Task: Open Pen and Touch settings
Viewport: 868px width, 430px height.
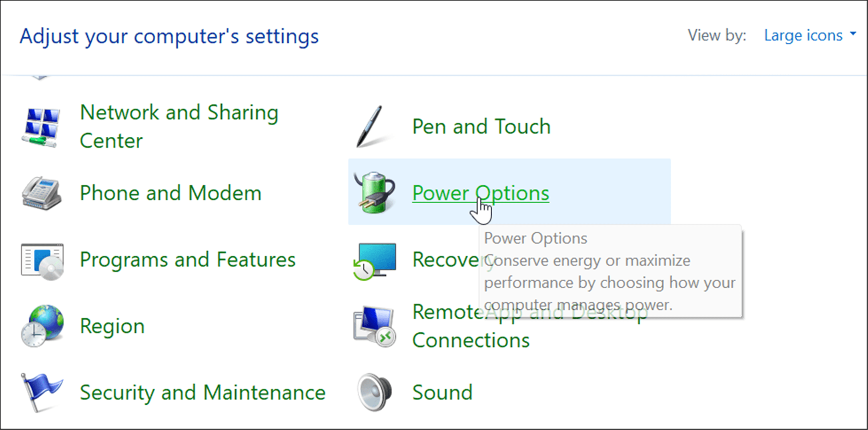Action: 481,126
